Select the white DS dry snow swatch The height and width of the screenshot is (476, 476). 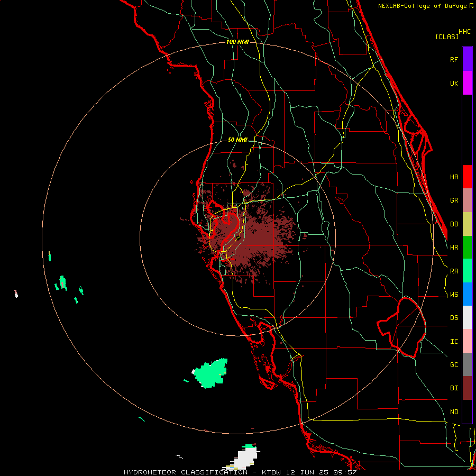(467, 317)
